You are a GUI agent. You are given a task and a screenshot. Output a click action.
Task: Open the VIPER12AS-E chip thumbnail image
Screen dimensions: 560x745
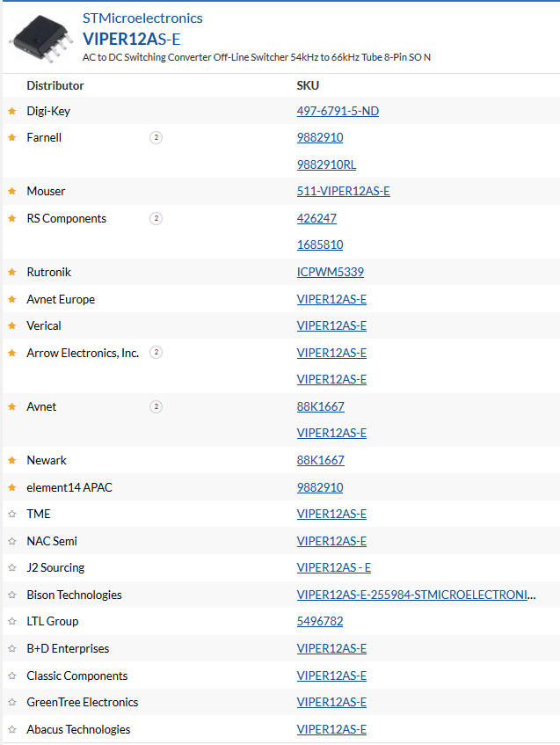click(x=41, y=39)
